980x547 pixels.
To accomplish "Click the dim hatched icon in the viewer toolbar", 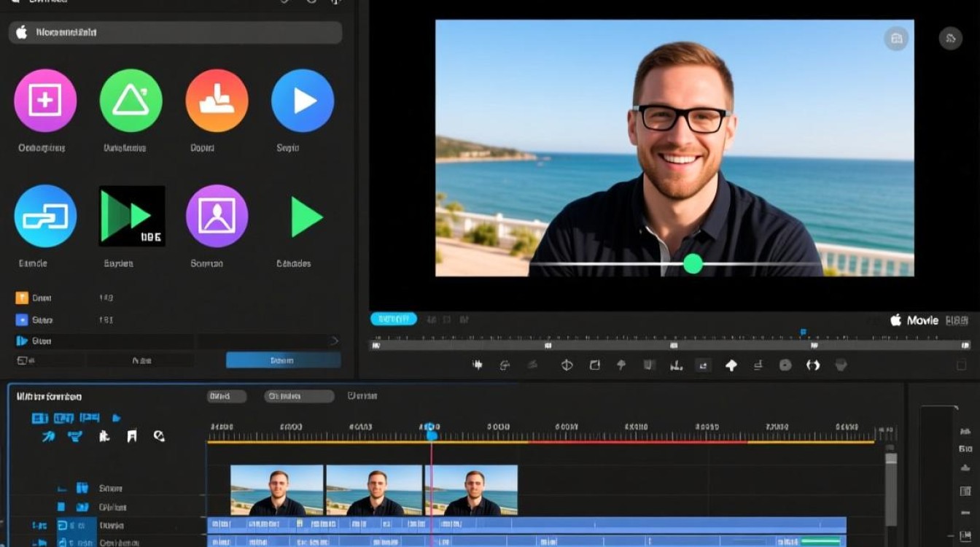I will (533, 365).
